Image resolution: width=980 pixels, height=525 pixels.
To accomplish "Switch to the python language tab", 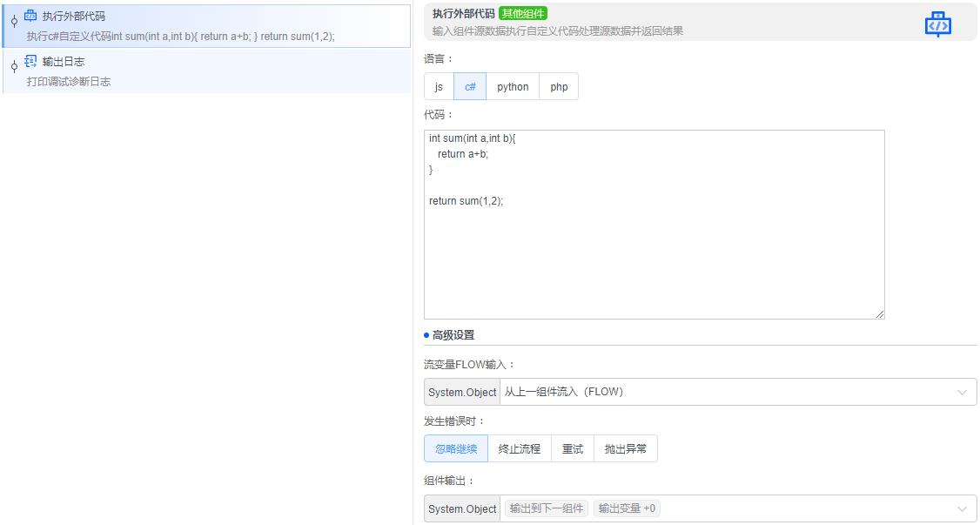I will 513,86.
